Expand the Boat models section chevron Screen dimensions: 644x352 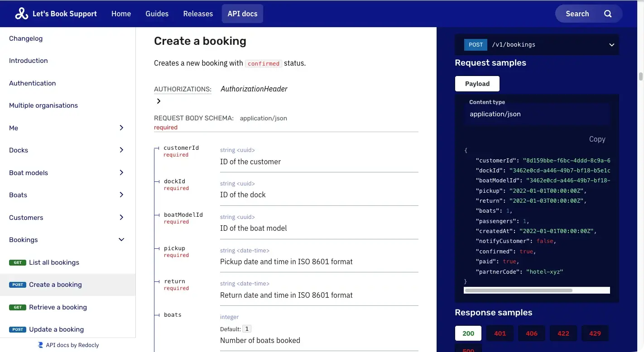pos(121,173)
